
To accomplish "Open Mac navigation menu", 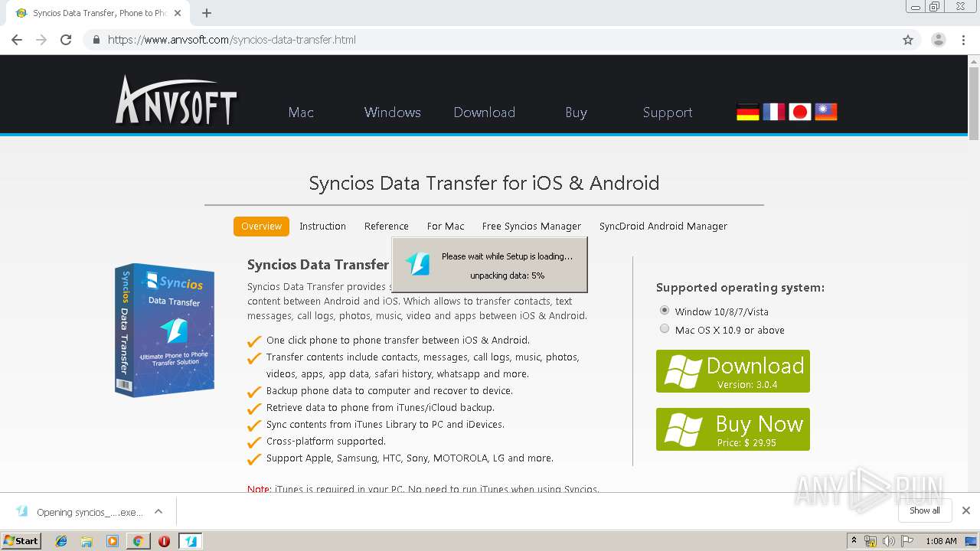I will click(301, 112).
